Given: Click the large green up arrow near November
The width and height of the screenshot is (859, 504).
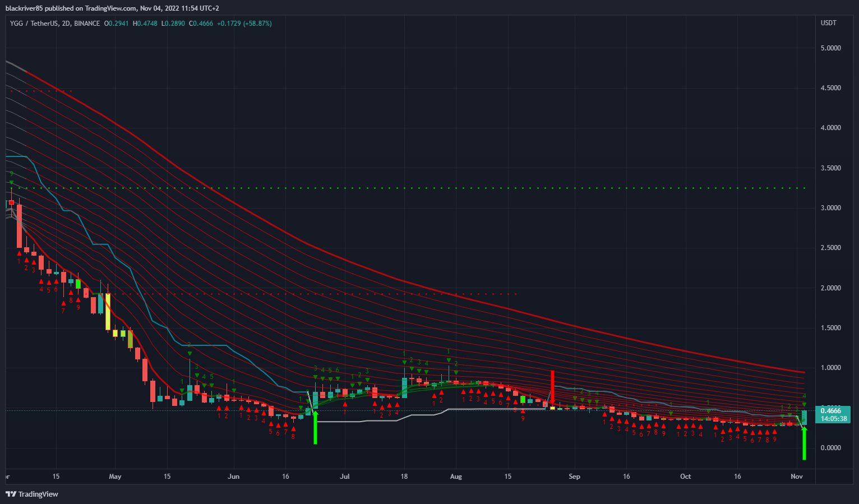Looking at the screenshot, I should point(804,443).
